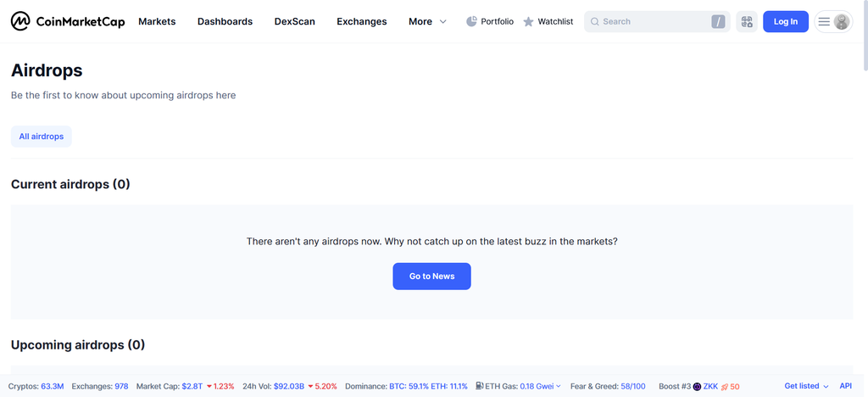
Task: Open Markets menu
Action: [x=157, y=21]
